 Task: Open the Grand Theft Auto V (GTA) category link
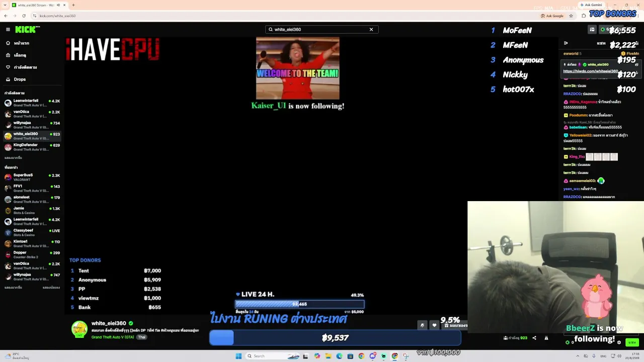point(113,337)
